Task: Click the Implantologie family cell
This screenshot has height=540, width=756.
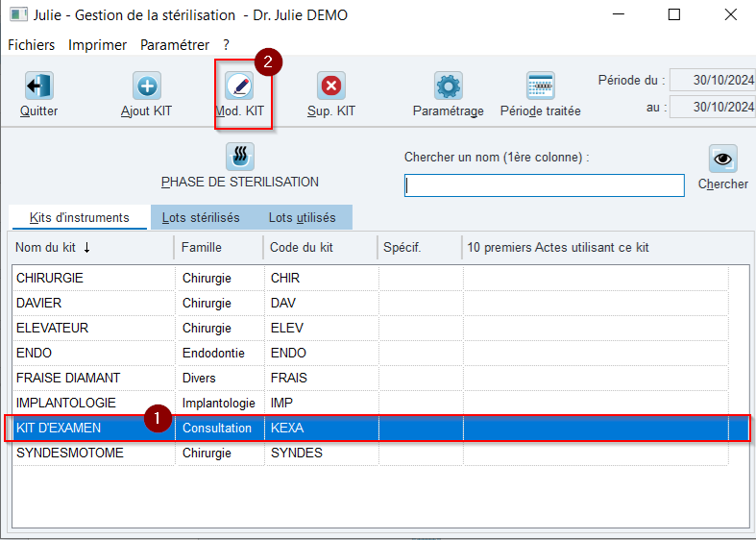Action: point(218,403)
